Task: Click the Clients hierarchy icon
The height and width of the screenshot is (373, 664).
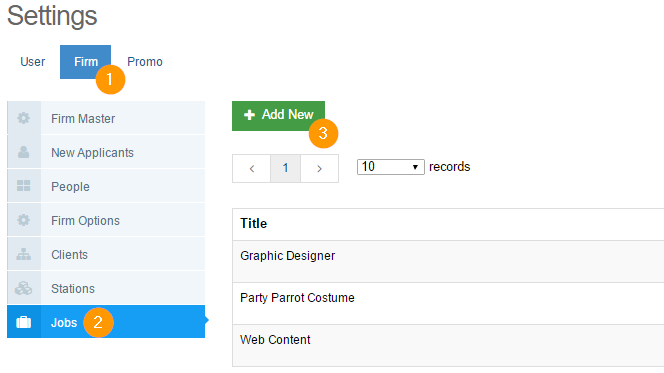Action: [x=24, y=254]
